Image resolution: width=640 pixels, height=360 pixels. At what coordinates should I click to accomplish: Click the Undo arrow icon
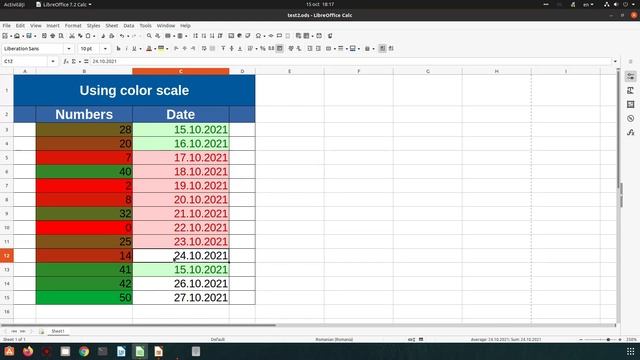[122, 36]
